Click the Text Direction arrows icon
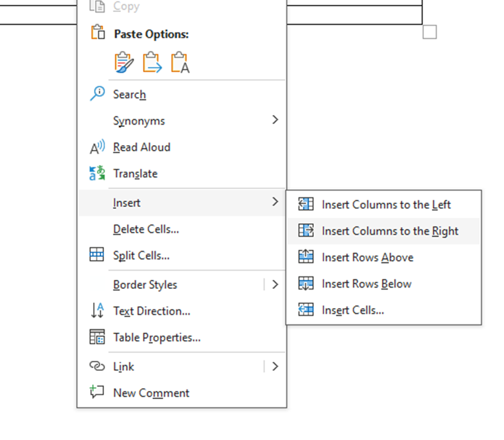504x440 pixels. 97,311
